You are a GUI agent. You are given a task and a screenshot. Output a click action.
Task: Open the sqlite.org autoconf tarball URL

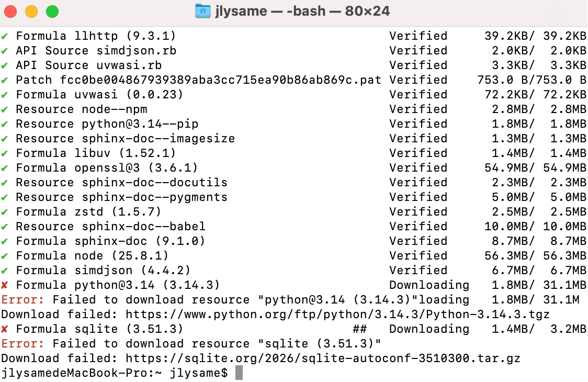point(323,358)
